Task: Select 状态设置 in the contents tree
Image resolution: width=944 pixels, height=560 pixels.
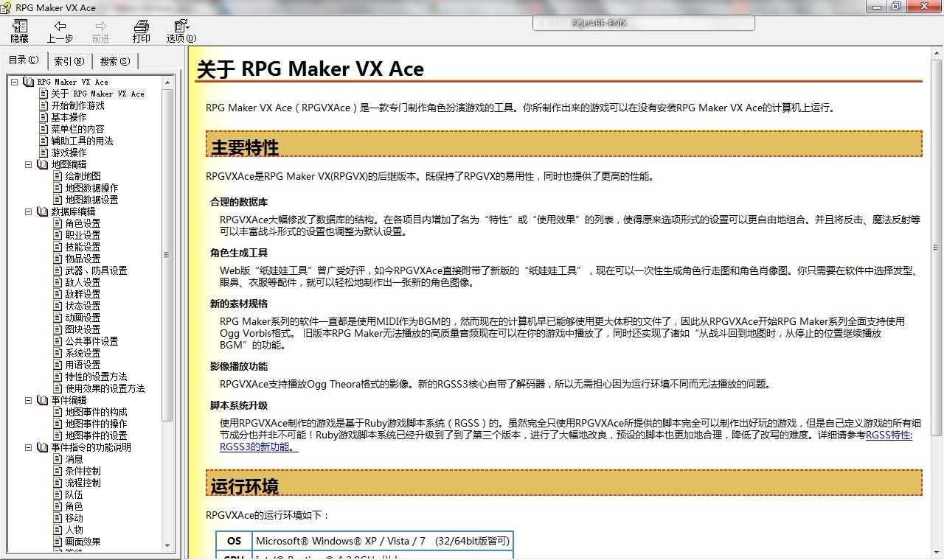Action: [x=83, y=306]
